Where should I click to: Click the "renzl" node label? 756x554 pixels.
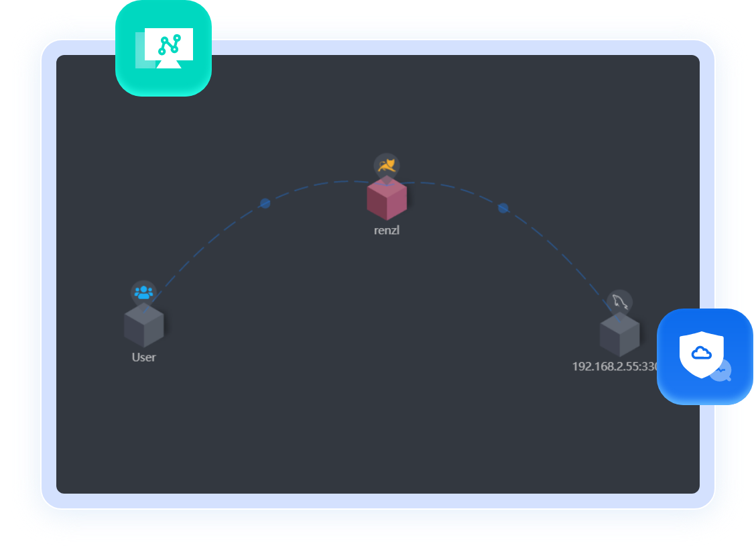pos(387,230)
